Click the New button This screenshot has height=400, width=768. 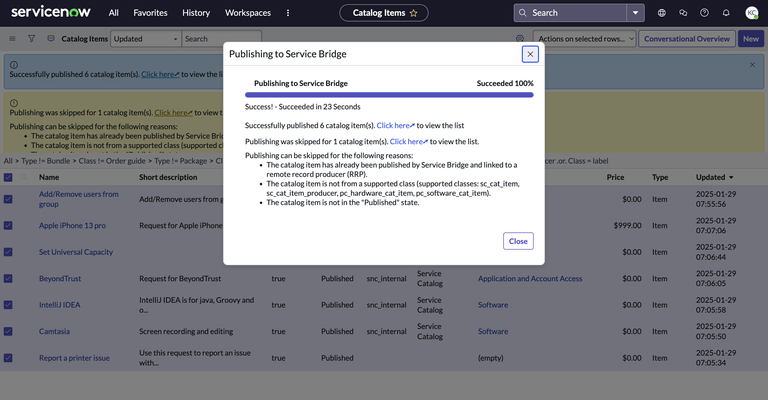[750, 39]
